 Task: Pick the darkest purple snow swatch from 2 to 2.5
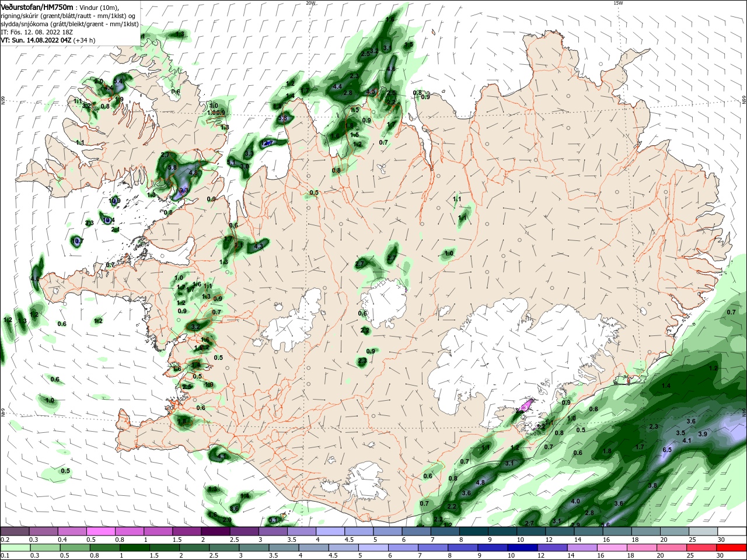[x=215, y=531]
